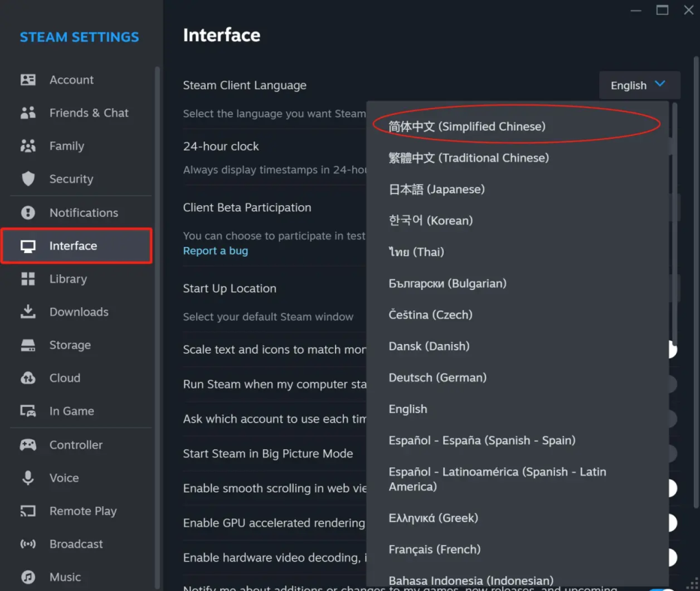Open the Steam Client Language dropdown
Image resolution: width=700 pixels, height=591 pixels.
[x=639, y=85]
